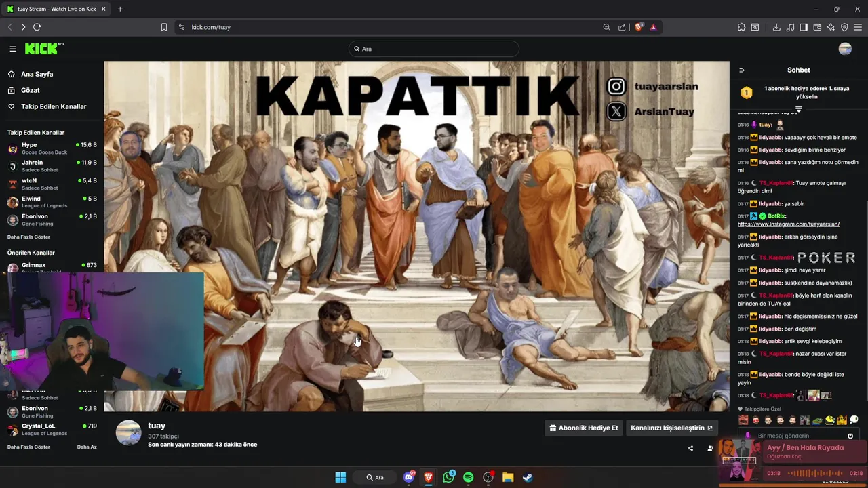Open the Jahrein channel
Image resolution: width=868 pixels, height=488 pixels.
(52, 165)
